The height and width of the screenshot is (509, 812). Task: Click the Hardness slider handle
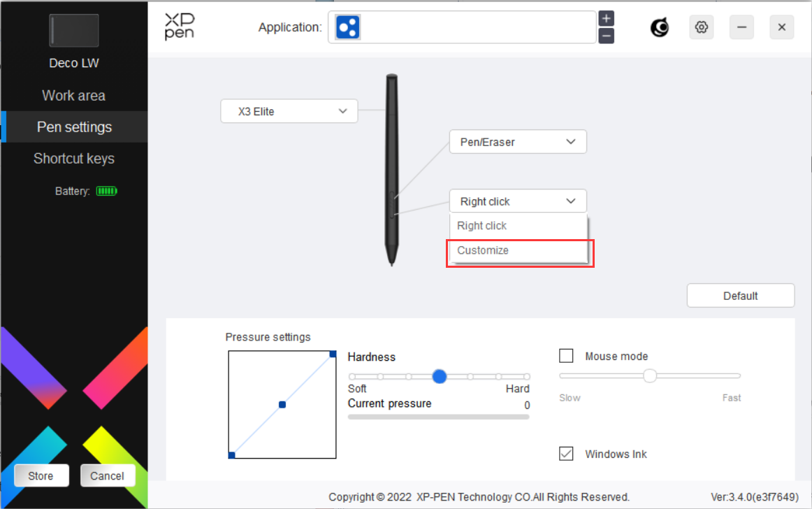pyautogui.click(x=439, y=376)
